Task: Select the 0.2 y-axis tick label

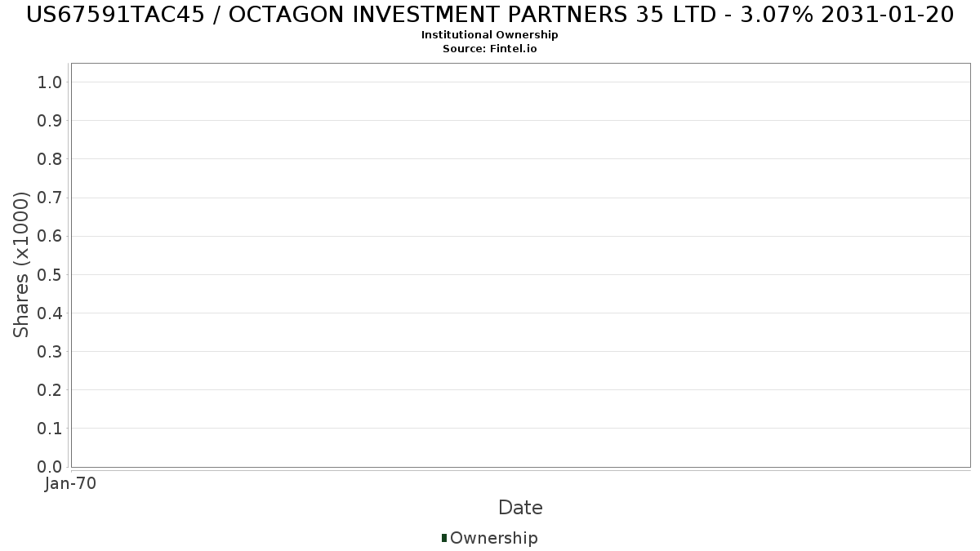Action: 50,389
